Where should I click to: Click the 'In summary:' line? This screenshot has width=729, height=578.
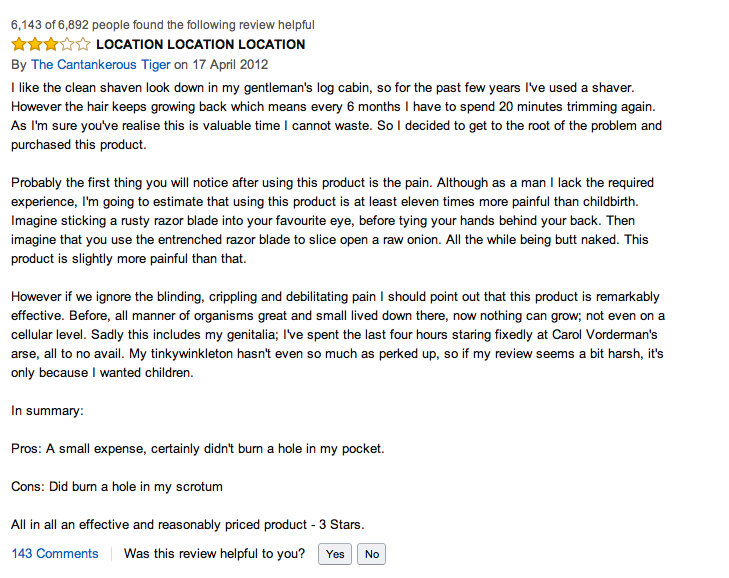tap(47, 411)
